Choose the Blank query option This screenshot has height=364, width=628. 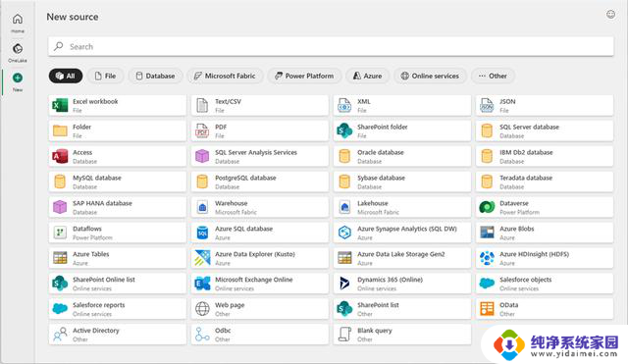point(401,335)
